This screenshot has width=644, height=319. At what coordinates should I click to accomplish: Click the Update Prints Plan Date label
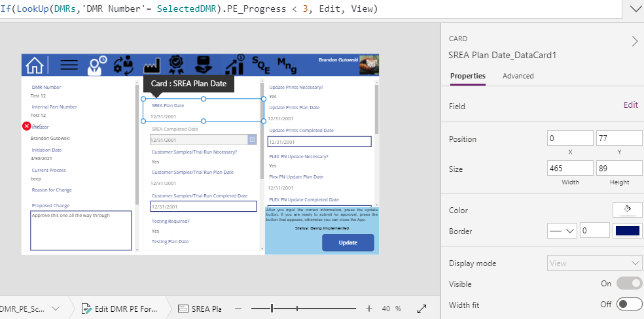coord(294,107)
